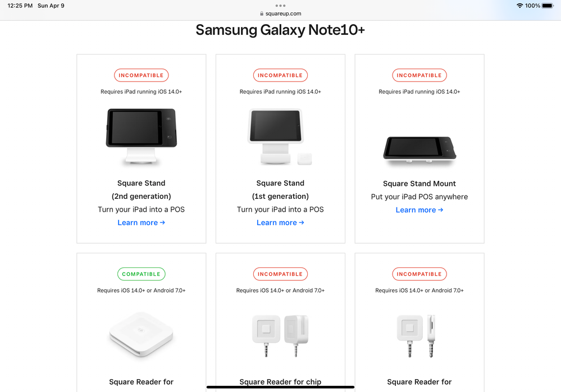Tap the Safari three-dots multitasking icon
Screen dimensions: 561x392
(280, 6)
